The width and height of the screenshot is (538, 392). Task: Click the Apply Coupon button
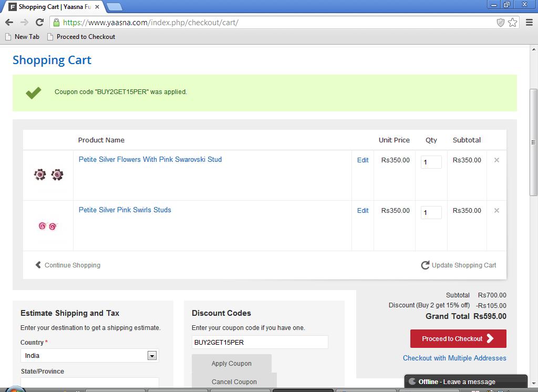(231, 363)
